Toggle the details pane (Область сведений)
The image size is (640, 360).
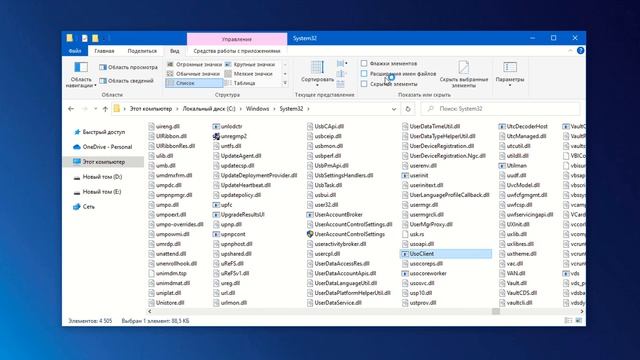point(127,81)
